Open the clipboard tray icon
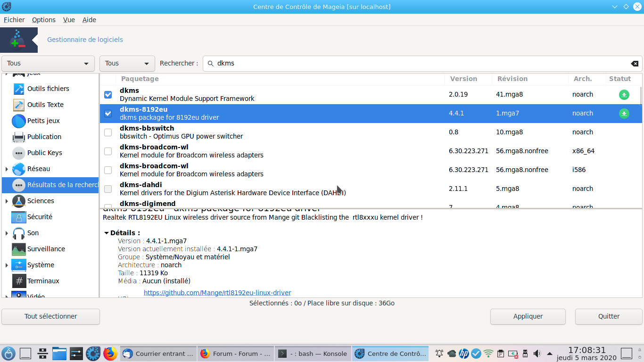This screenshot has width=644, height=362. click(501, 354)
